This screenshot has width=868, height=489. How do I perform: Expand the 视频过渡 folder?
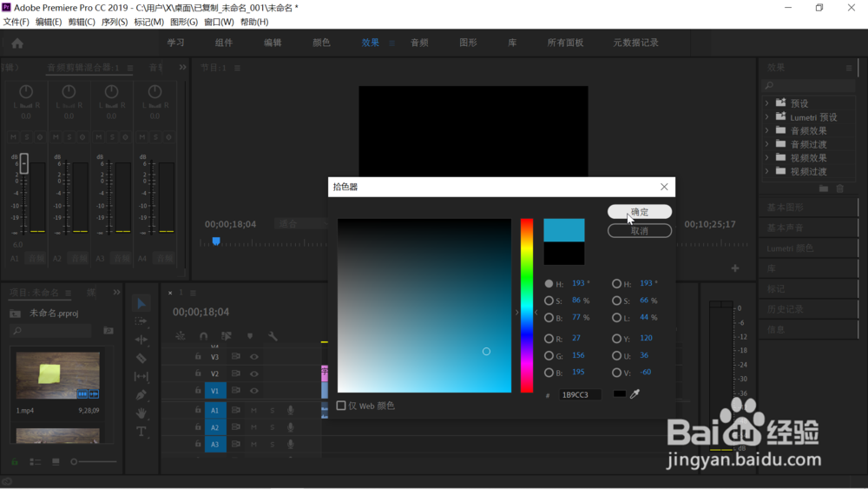767,171
